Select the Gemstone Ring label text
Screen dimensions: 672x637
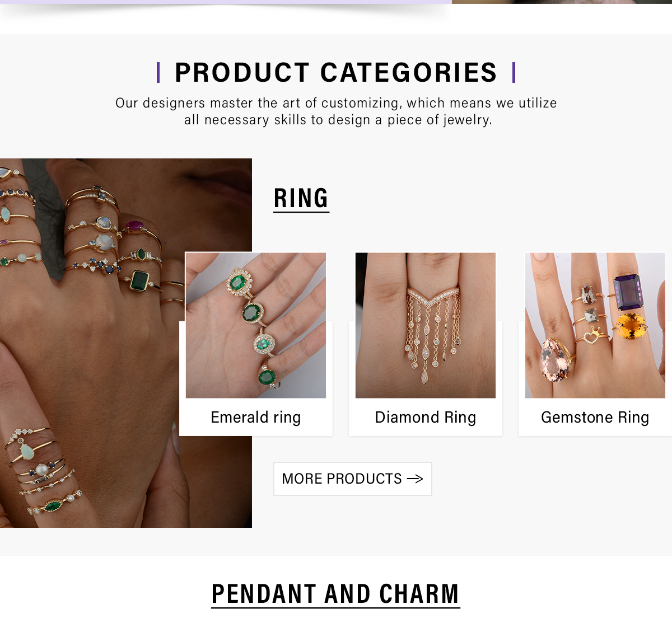(595, 418)
